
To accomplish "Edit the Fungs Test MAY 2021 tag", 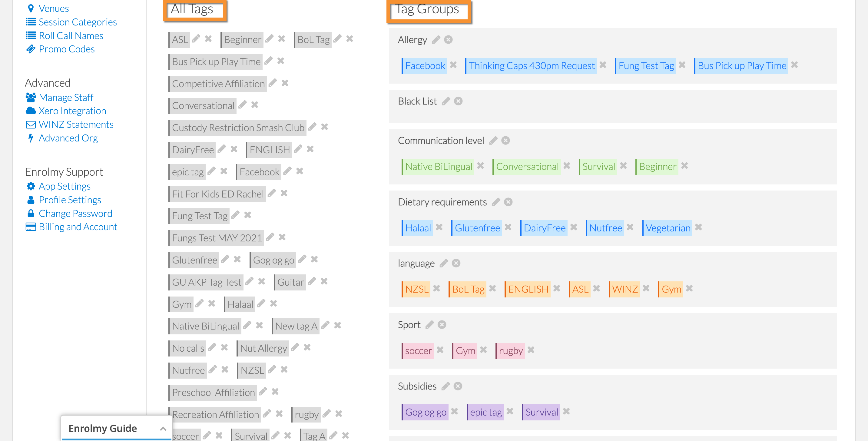I will (270, 237).
